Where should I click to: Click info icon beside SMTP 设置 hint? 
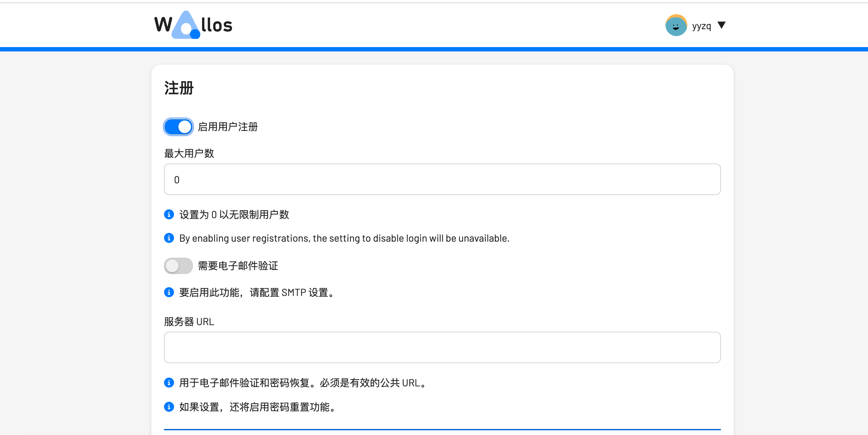tap(169, 293)
